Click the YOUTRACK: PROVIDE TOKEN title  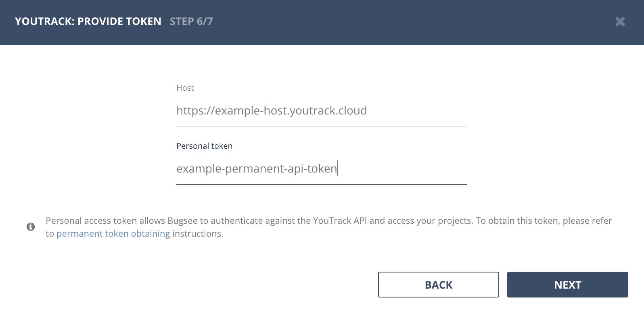click(88, 21)
